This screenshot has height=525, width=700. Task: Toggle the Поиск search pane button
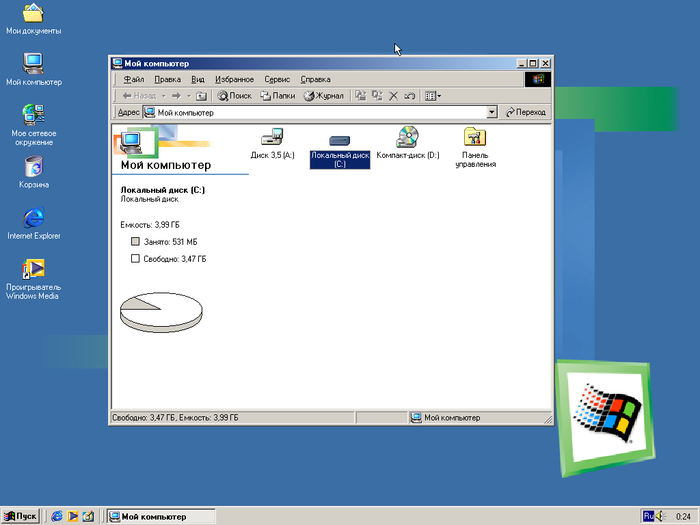[234, 96]
